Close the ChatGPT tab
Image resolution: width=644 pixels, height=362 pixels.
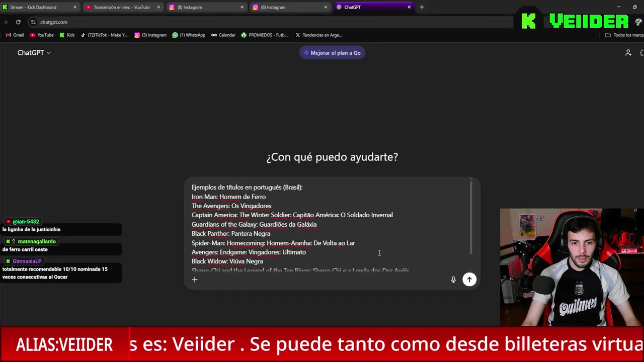pyautogui.click(x=409, y=7)
